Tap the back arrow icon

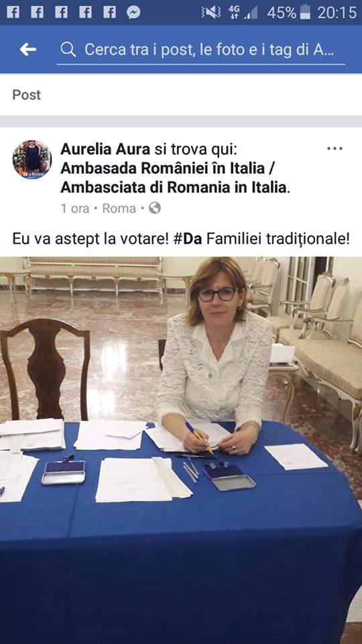(x=28, y=50)
